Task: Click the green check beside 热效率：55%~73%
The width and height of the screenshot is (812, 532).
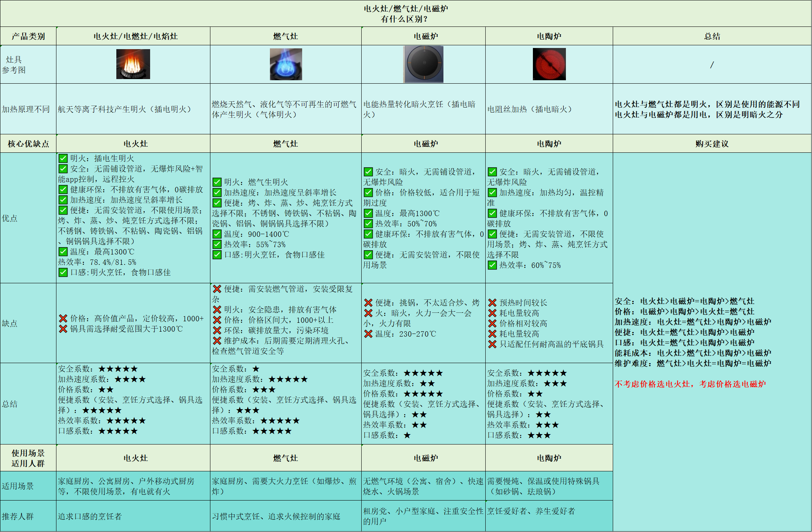Action: [217, 244]
